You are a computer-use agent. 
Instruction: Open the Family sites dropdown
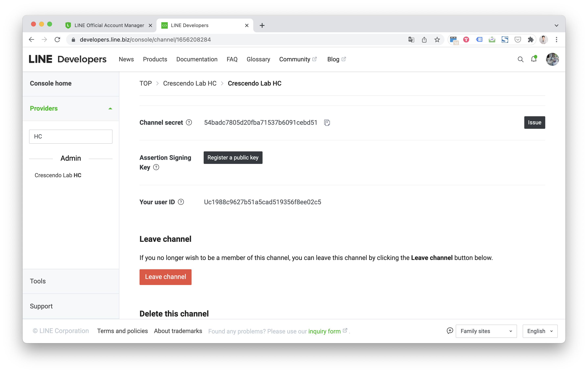[x=486, y=331]
